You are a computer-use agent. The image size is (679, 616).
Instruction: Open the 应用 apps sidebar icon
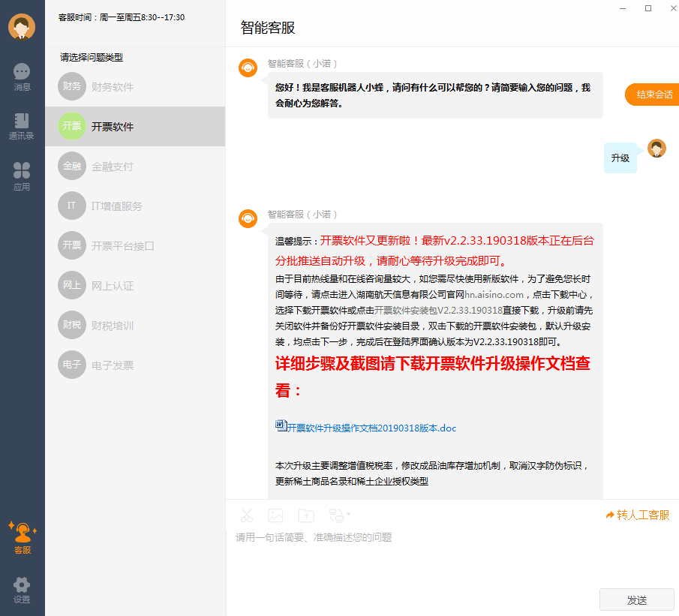22,176
